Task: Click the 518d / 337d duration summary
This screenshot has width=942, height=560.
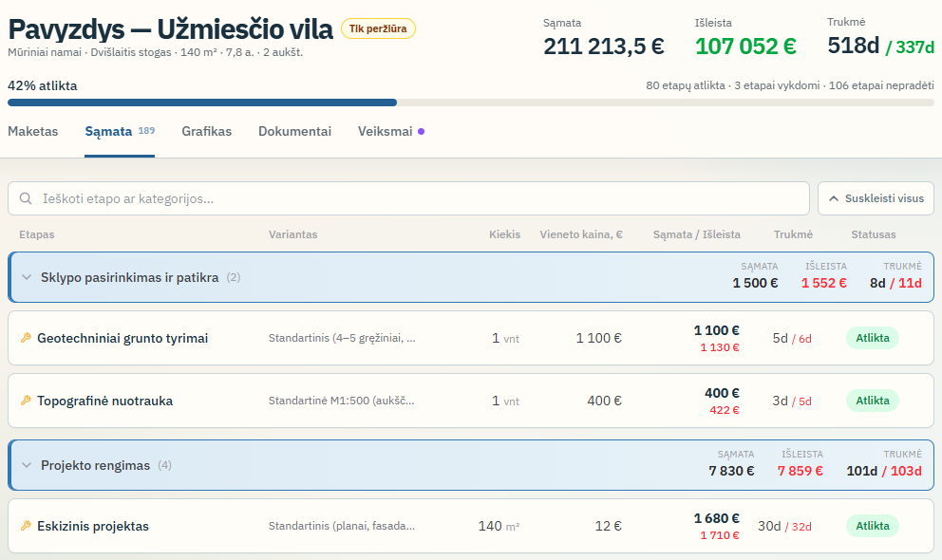Action: [x=880, y=46]
